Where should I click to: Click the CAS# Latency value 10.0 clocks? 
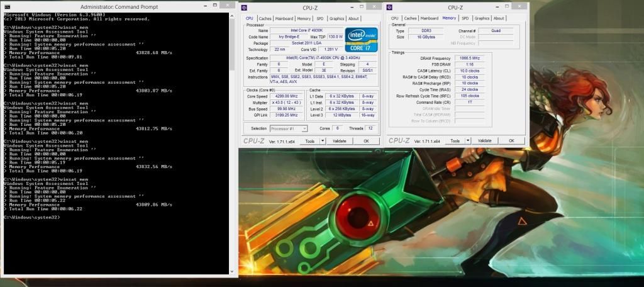469,70
